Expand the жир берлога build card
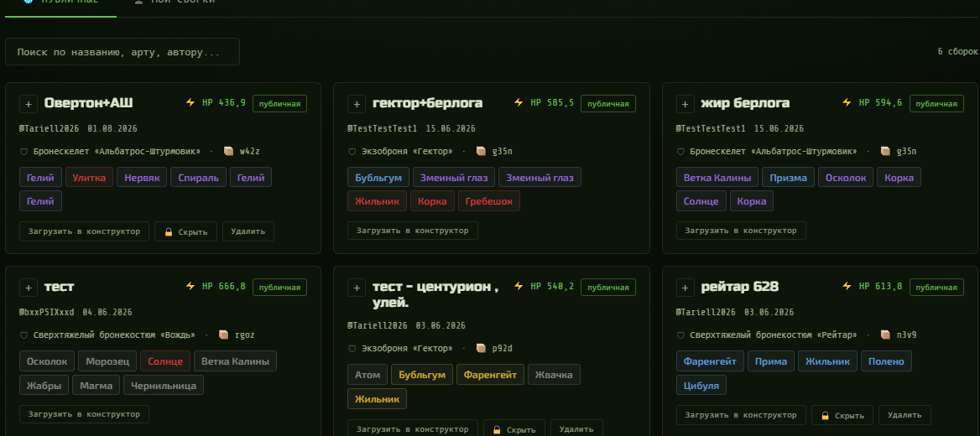The image size is (980, 436). click(685, 104)
